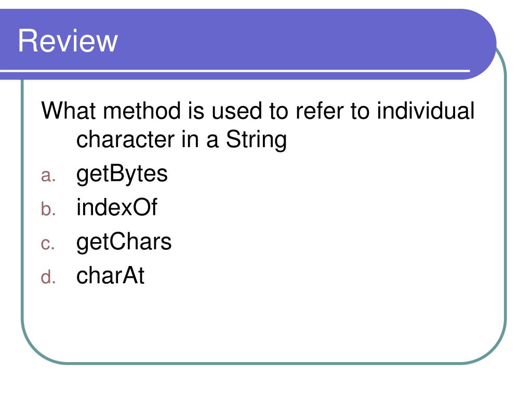Screen dimensions: 532x399
Task: Click the word String in question
Action: pos(256,140)
